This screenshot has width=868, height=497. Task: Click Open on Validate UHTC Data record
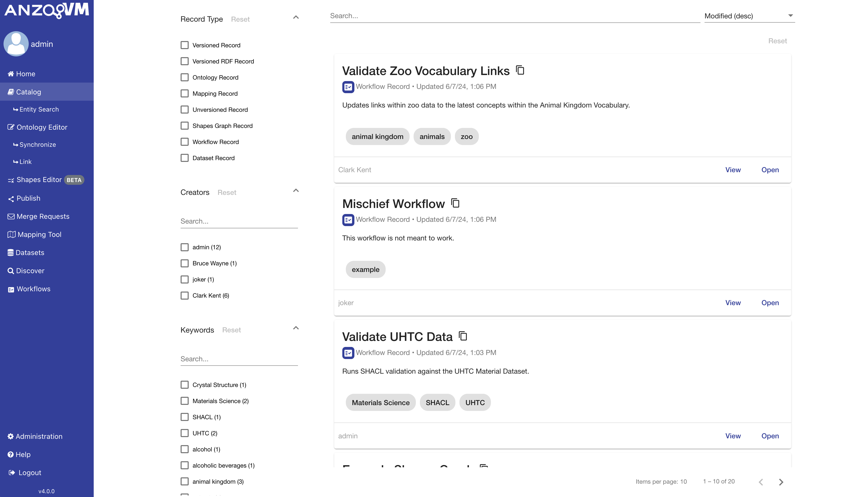pos(770,436)
